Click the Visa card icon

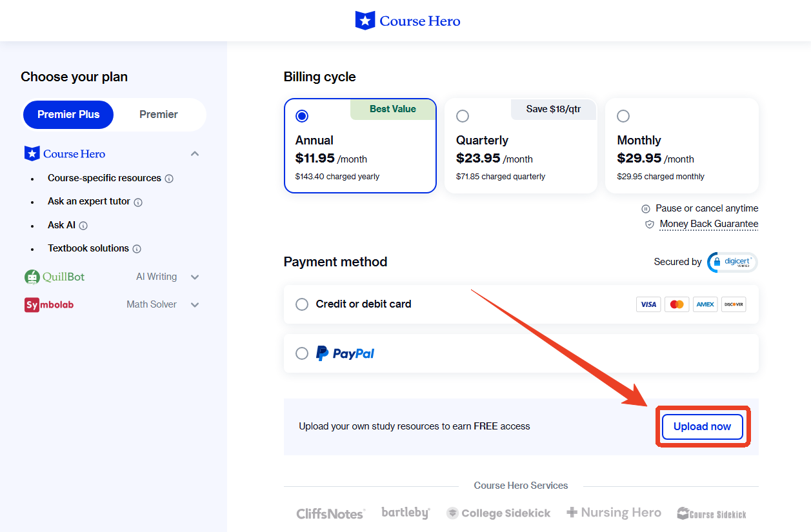click(x=648, y=304)
